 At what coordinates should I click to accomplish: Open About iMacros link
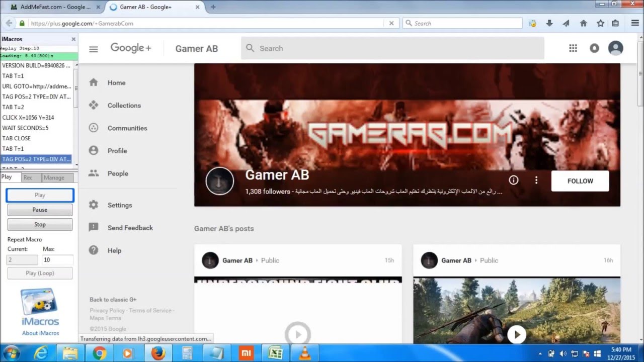coord(40,333)
